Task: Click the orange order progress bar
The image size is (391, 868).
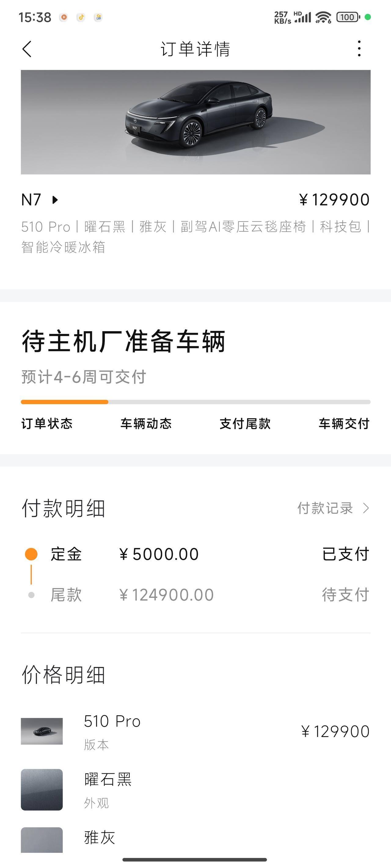Action: pos(64,402)
